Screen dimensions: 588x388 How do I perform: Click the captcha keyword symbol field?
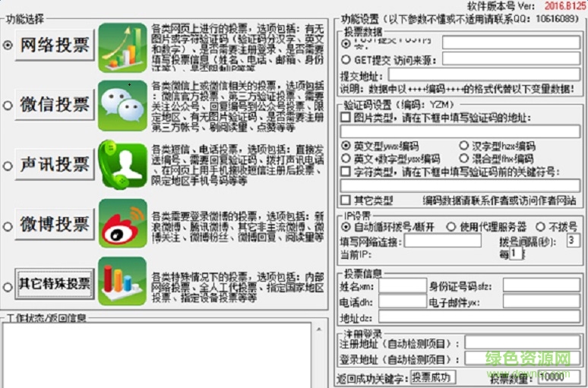(460, 185)
